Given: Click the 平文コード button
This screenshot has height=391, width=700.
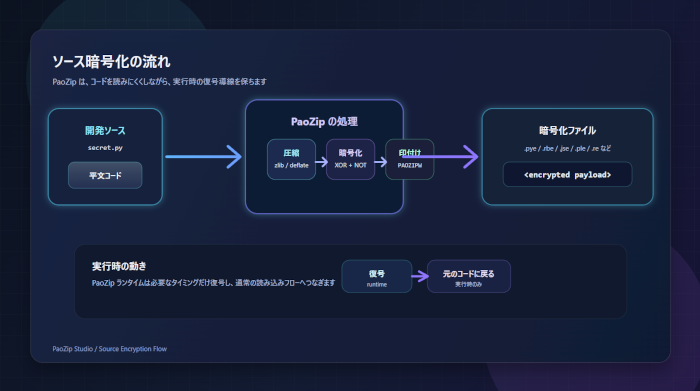Looking at the screenshot, I should point(105,175).
